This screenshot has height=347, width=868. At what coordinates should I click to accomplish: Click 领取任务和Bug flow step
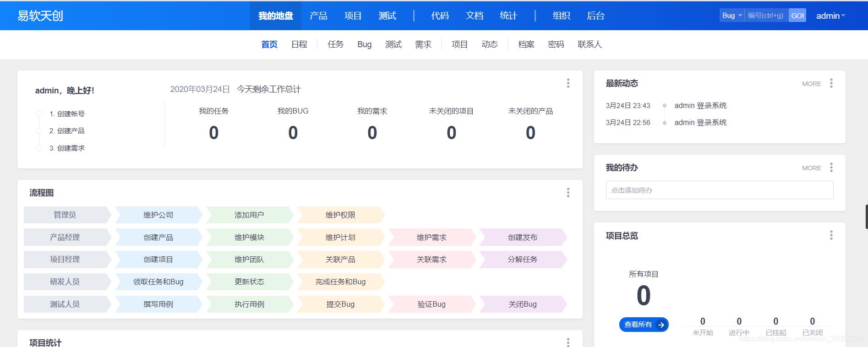click(158, 282)
